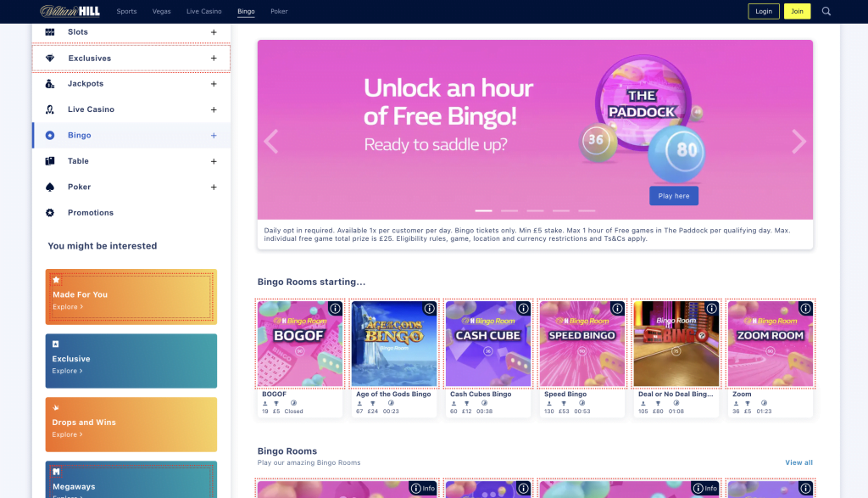Image resolution: width=868 pixels, height=498 pixels.
Task: Open View all Bingo Rooms link
Action: coord(798,462)
